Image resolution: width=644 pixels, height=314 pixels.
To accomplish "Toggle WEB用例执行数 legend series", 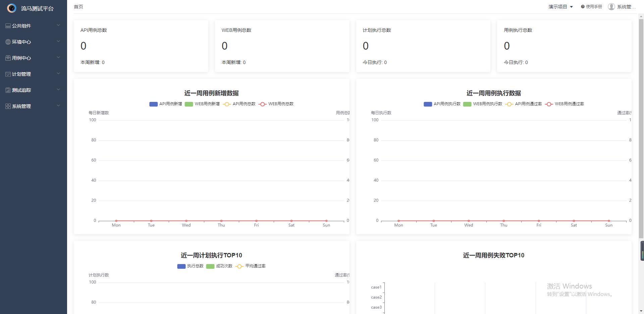I will 483,104.
